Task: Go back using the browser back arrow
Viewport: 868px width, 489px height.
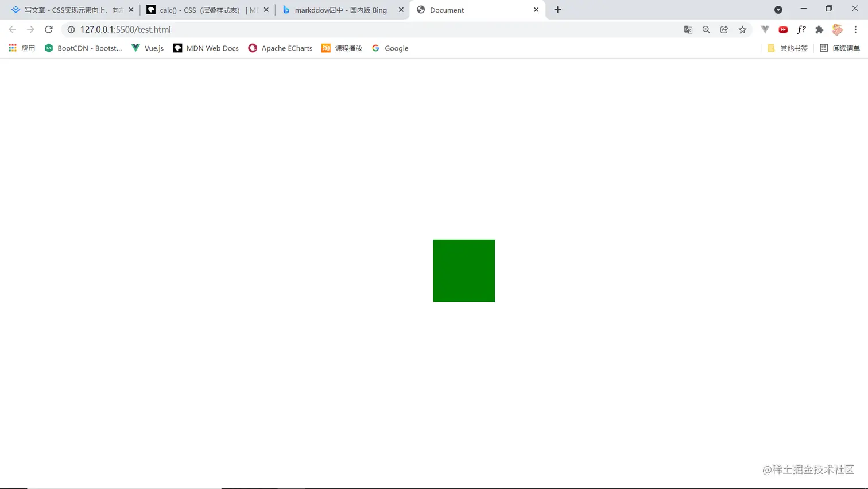Action: tap(13, 29)
